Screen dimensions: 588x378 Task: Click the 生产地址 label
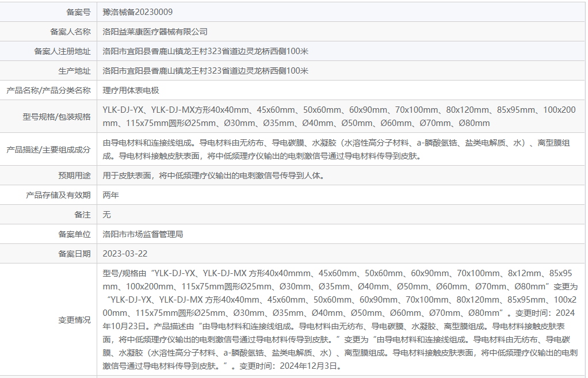click(x=75, y=71)
